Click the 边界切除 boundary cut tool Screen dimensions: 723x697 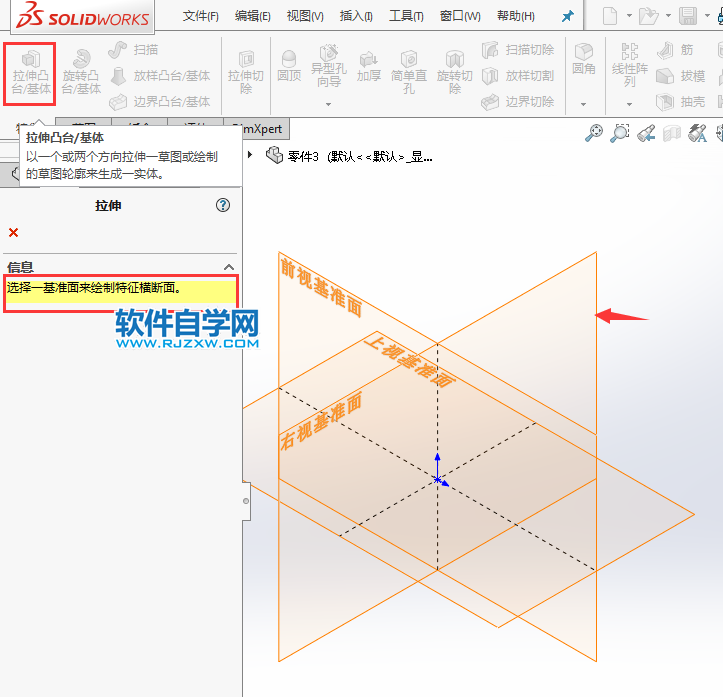pyautogui.click(x=518, y=101)
